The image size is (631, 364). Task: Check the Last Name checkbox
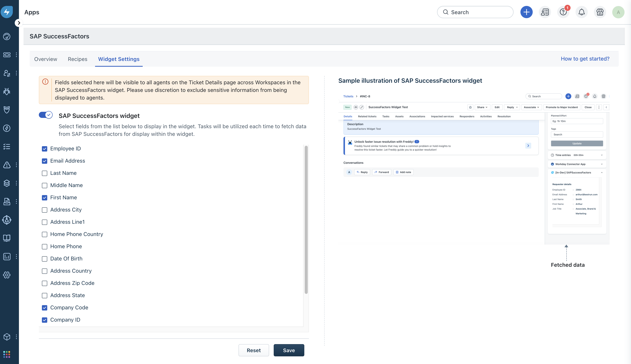(45, 173)
